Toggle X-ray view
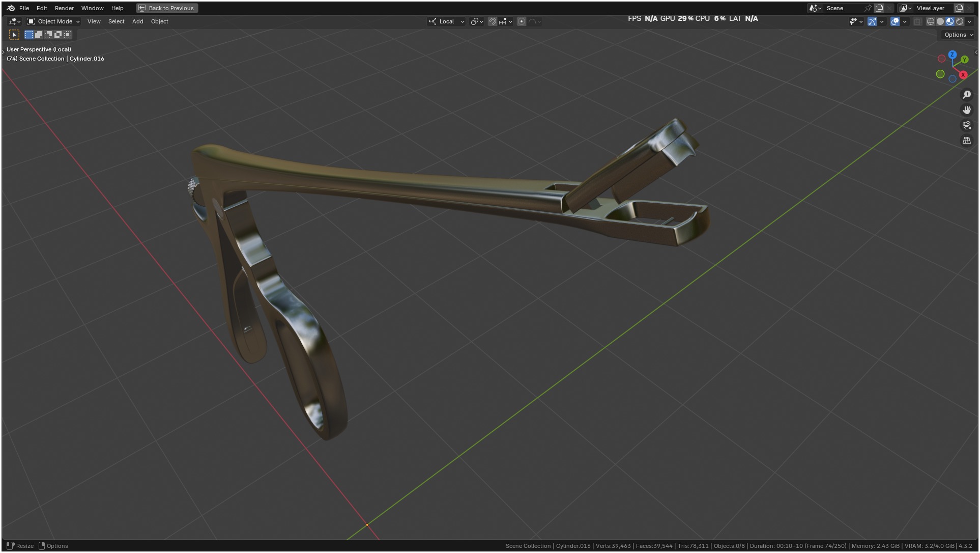This screenshot has height=553, width=980. point(917,21)
